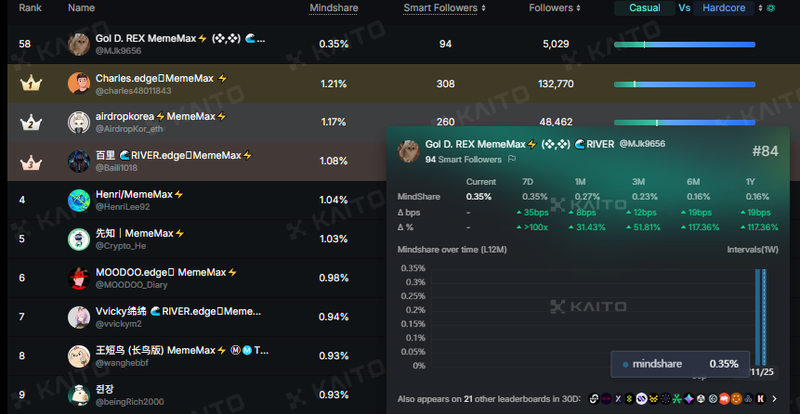
Task: Click the Name column header
Action: pos(81,8)
